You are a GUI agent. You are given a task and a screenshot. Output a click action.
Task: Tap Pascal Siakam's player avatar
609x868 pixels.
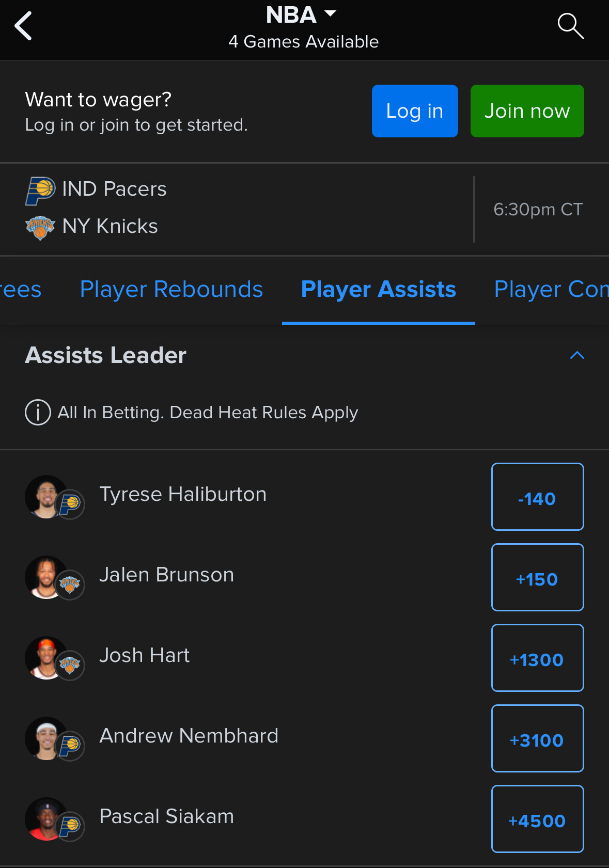[x=46, y=819]
